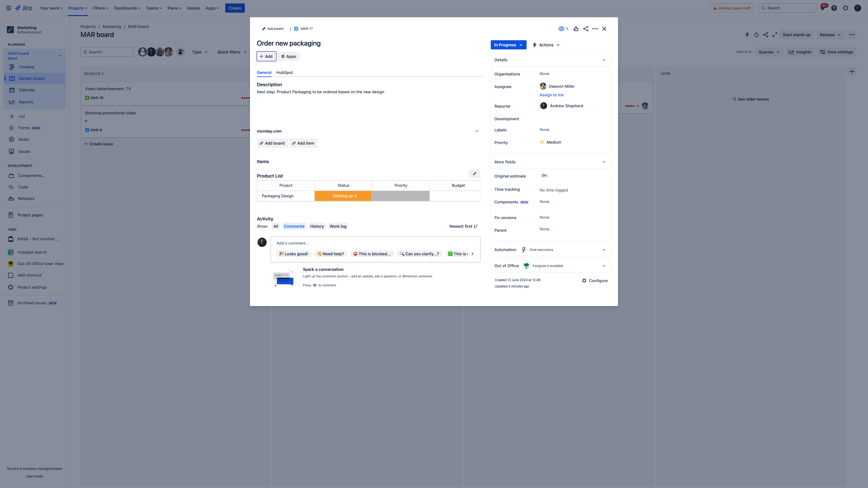Click the Add button under title

click(x=266, y=56)
